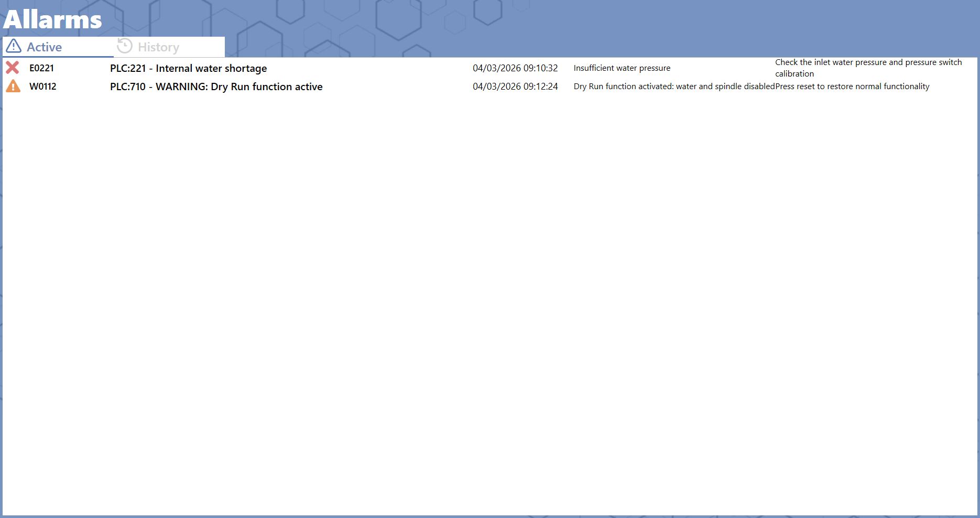Viewport: 980px width, 518px height.
Task: Select the orange warning icon for W0112
Action: pos(13,86)
